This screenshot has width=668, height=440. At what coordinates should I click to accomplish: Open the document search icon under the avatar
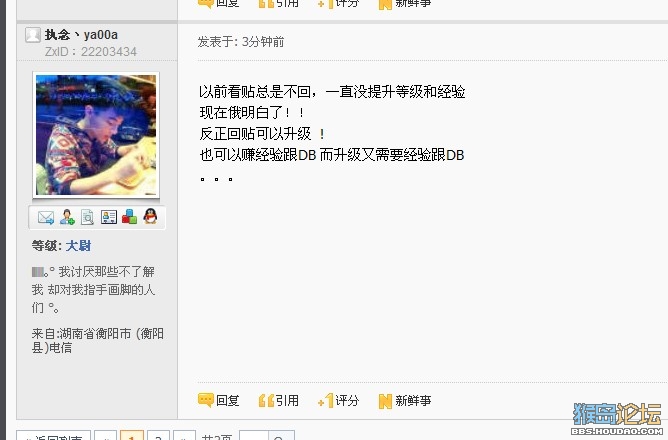(x=87, y=217)
